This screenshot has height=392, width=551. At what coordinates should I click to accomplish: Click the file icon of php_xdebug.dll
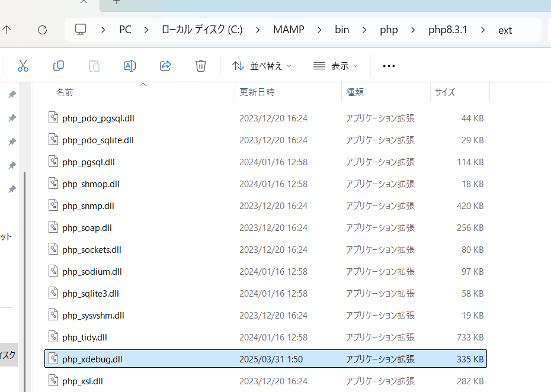[x=53, y=359]
